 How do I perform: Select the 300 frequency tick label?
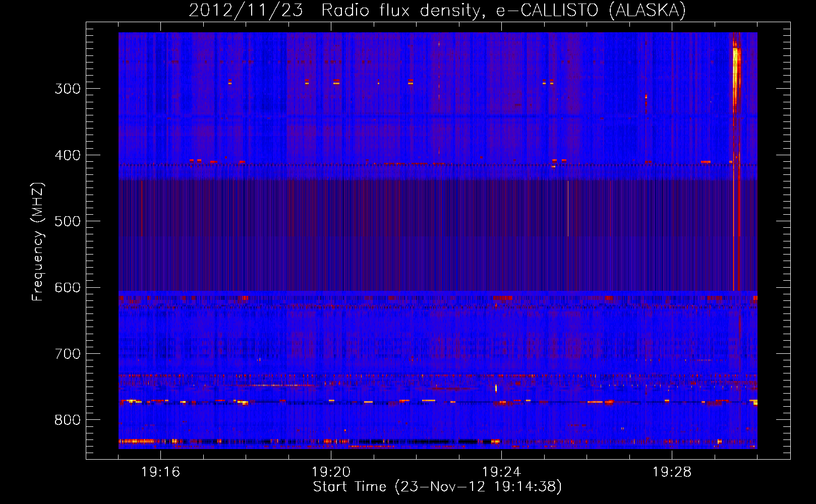(x=68, y=89)
